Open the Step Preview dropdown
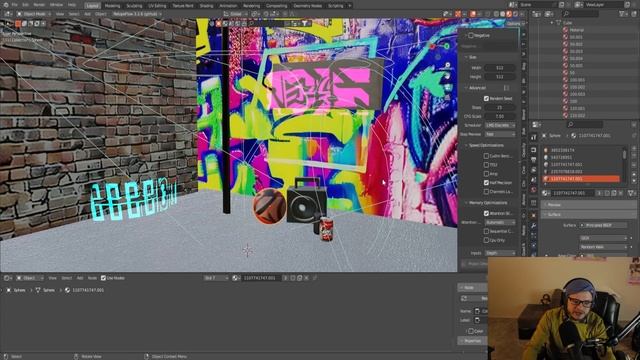 500,134
